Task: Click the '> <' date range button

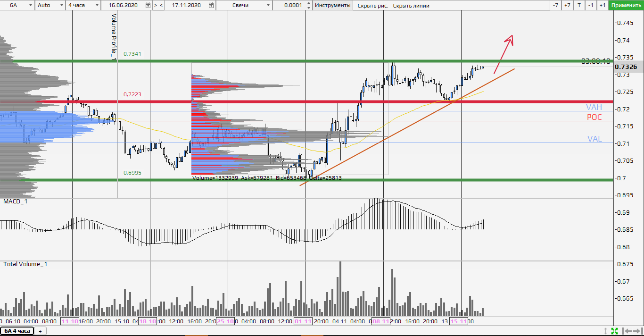Action: [x=159, y=5]
